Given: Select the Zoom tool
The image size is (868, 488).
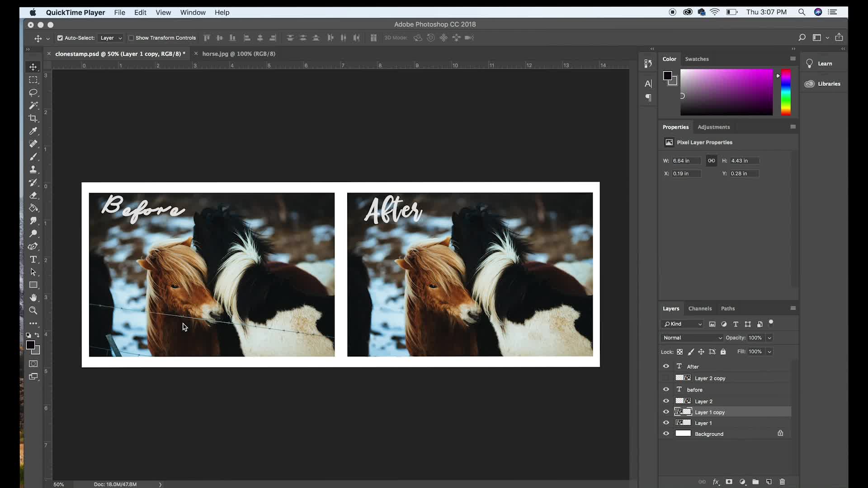Looking at the screenshot, I should pyautogui.click(x=33, y=310).
